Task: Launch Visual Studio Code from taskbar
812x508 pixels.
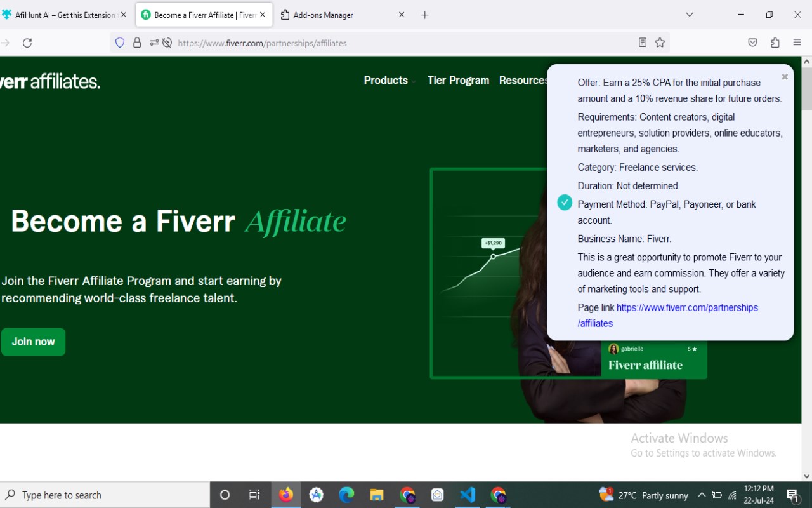Action: point(468,495)
